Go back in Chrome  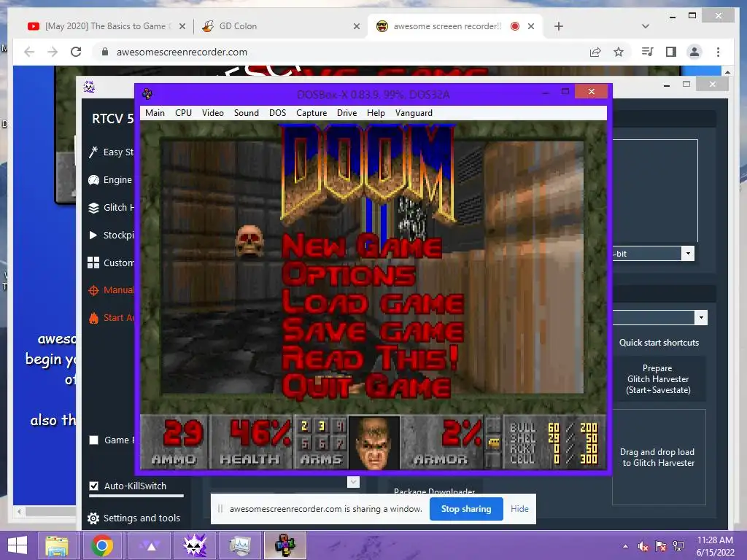[x=29, y=52]
